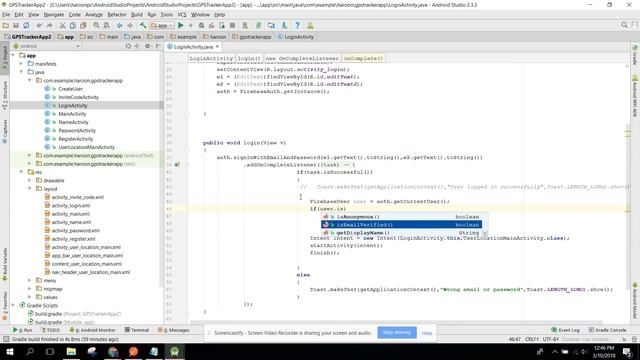The width and height of the screenshot is (640, 360).
Task: Open the Navigate menu
Action: tap(54, 14)
